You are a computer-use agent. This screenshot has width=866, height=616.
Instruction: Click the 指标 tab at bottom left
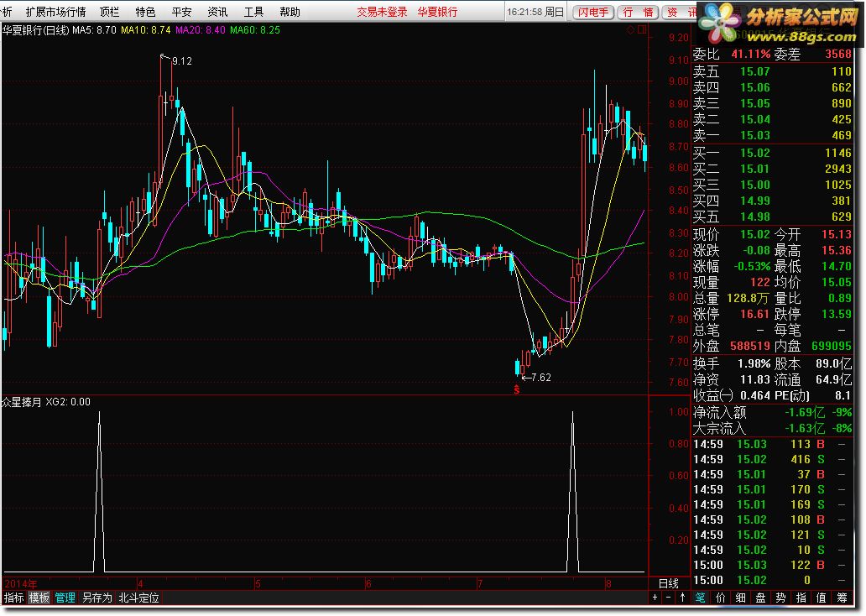(x=13, y=598)
